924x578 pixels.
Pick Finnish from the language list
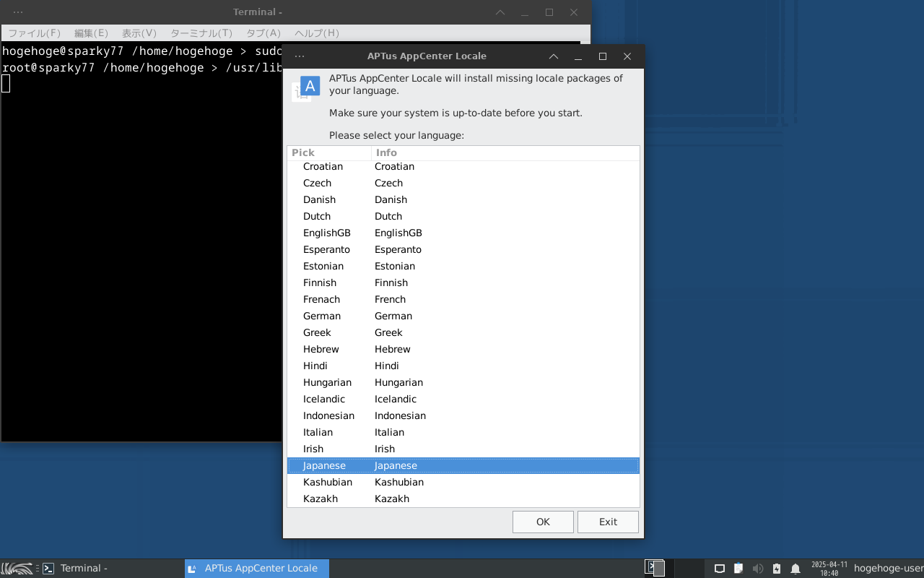pyautogui.click(x=463, y=282)
